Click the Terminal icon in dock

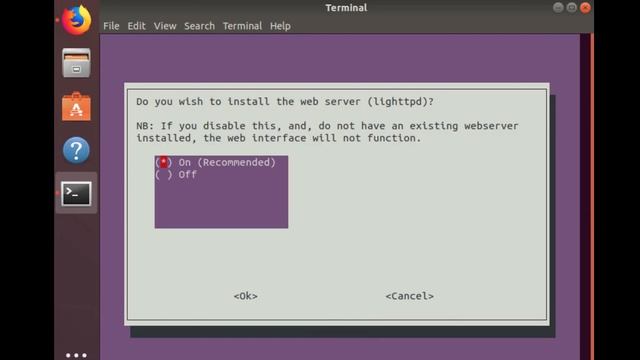tap(76, 193)
